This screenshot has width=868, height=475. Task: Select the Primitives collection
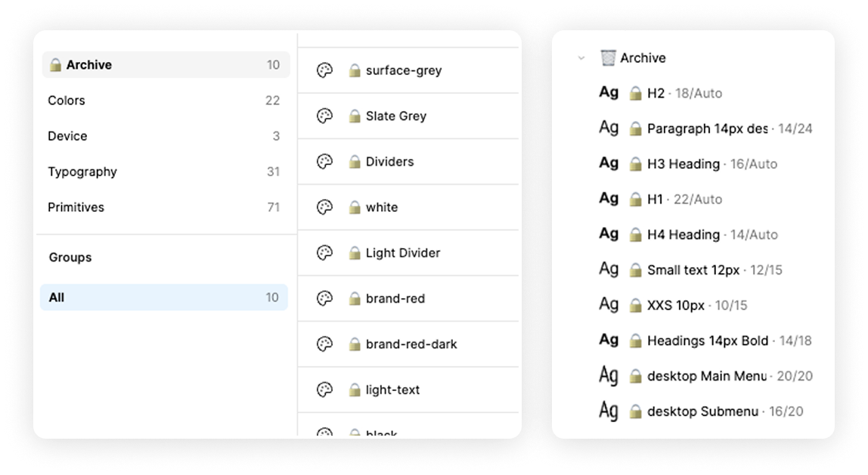76,207
